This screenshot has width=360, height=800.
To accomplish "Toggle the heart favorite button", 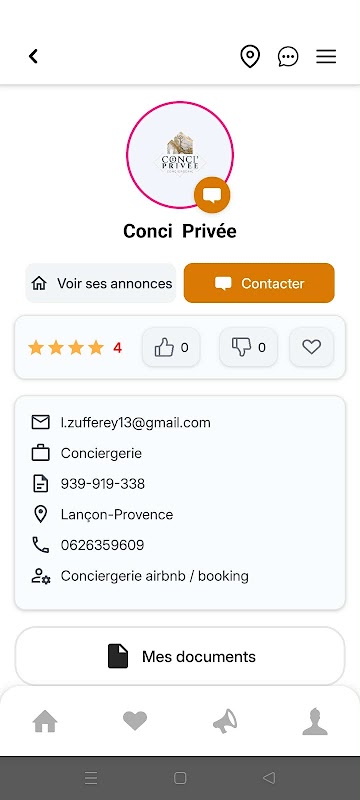I will 312,347.
